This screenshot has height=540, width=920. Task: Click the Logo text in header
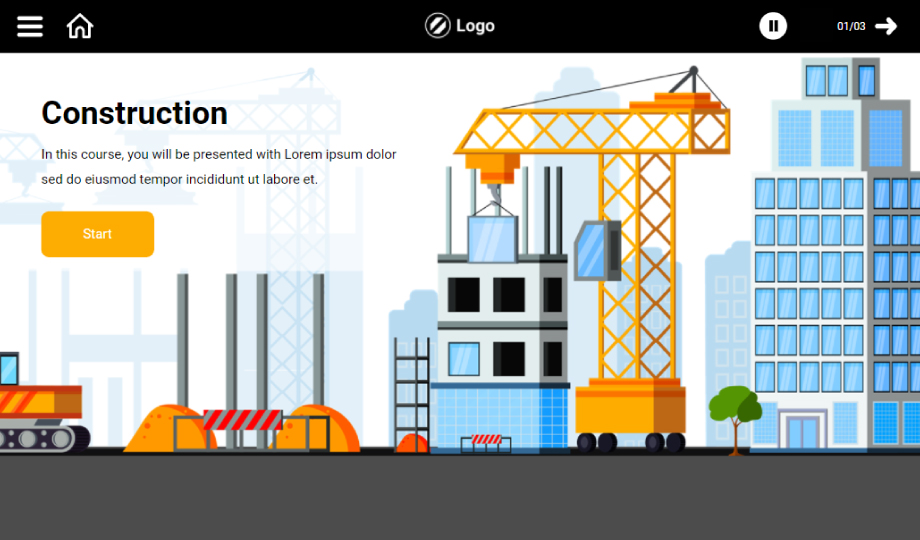[475, 26]
